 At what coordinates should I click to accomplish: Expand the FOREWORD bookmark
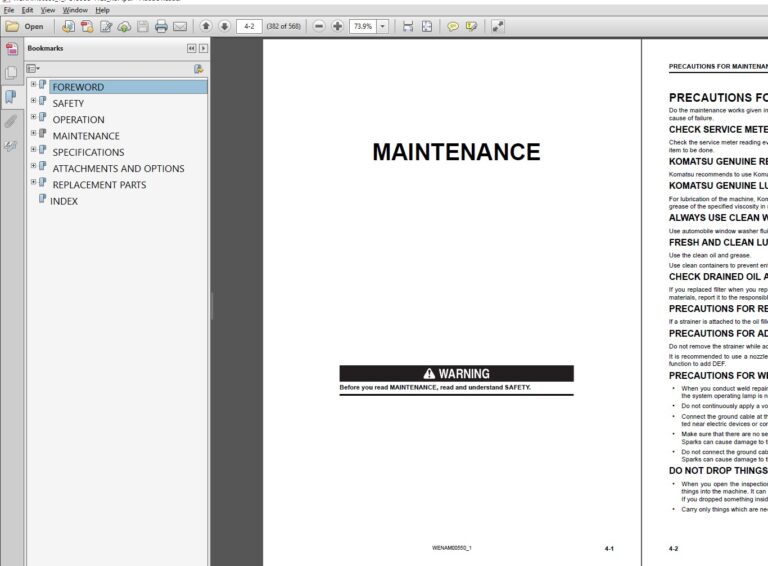click(x=33, y=84)
